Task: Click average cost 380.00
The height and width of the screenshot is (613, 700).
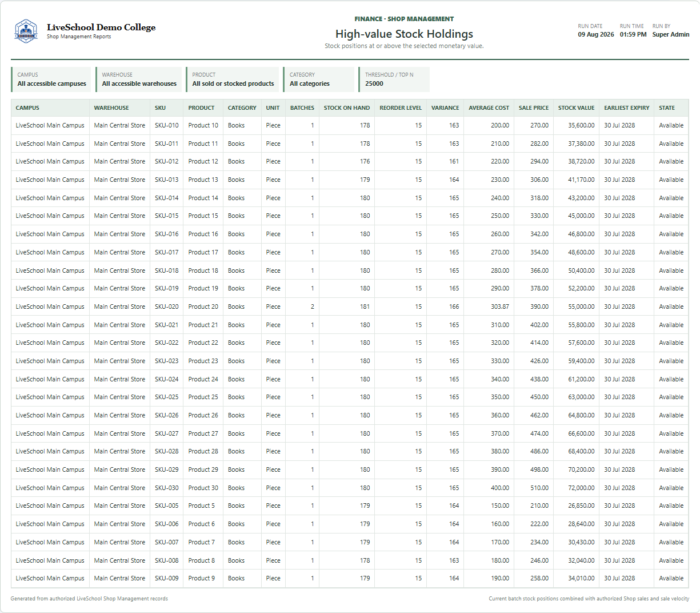Action: (500, 451)
